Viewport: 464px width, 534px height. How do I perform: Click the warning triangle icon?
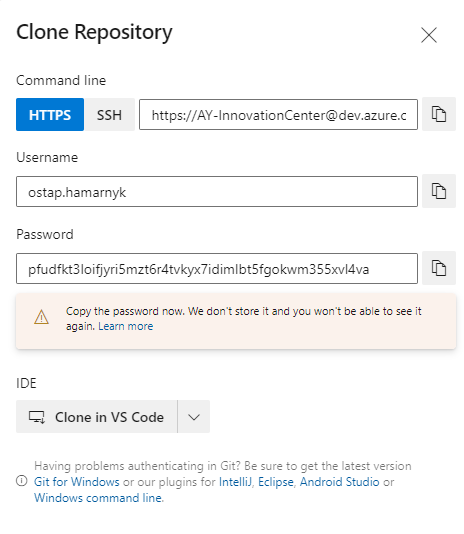coord(41,317)
